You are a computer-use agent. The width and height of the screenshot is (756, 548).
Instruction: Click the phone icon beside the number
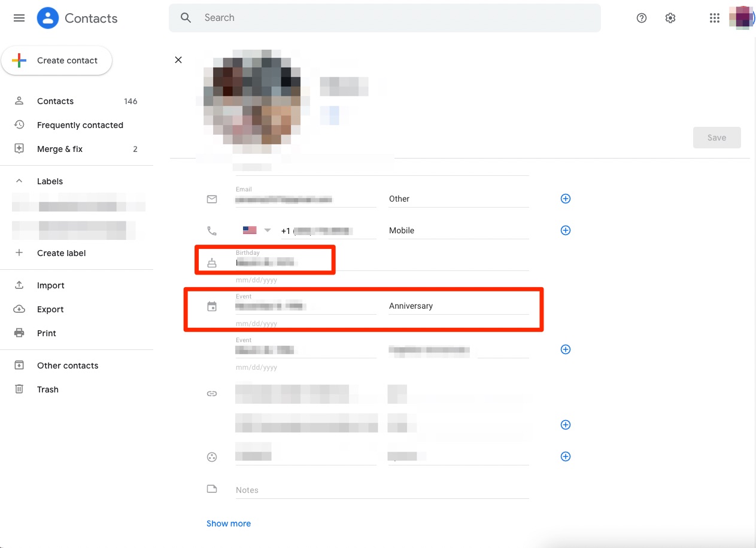click(212, 230)
